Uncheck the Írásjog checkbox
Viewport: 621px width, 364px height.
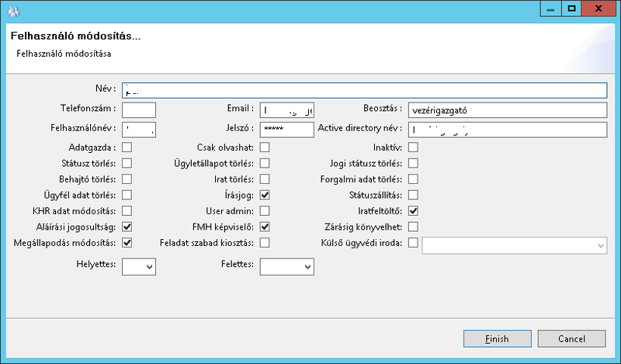point(265,194)
